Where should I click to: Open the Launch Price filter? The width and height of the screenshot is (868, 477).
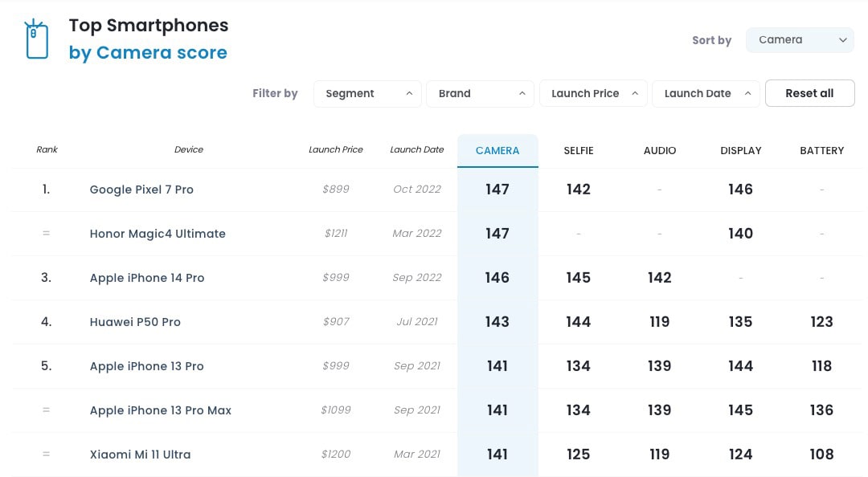tap(593, 93)
